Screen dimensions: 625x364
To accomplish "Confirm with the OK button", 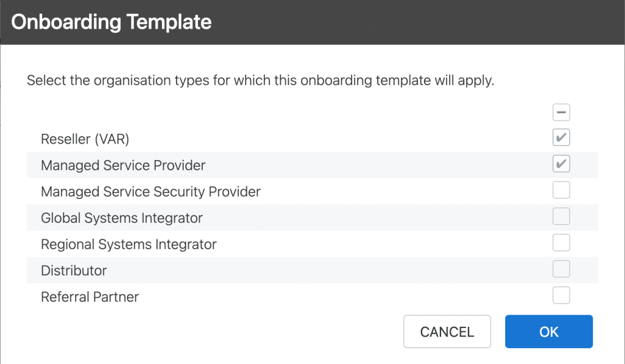I will [549, 332].
